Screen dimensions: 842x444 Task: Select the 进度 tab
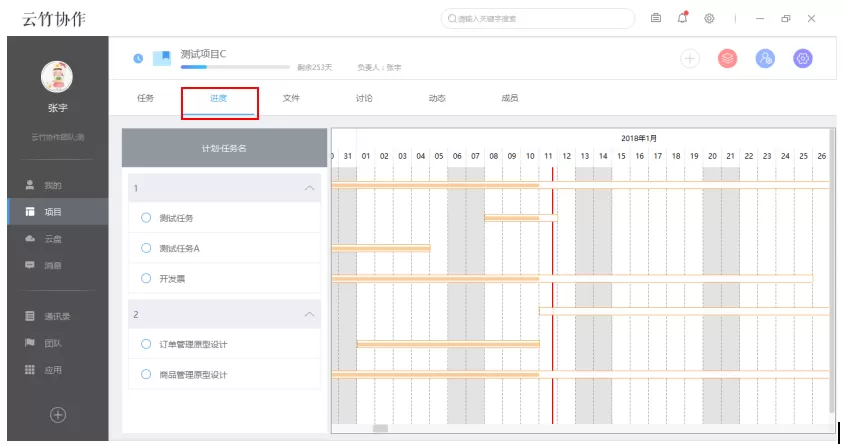coord(219,98)
